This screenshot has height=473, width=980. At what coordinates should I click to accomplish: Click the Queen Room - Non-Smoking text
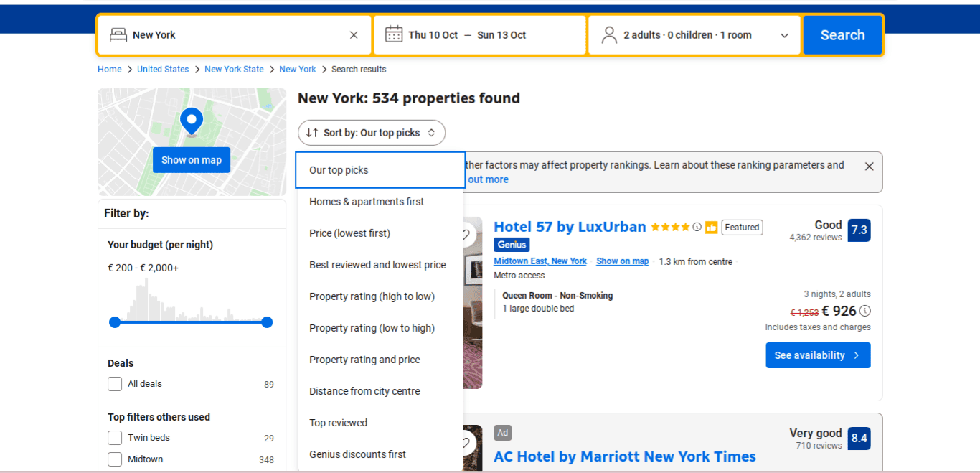(x=557, y=296)
